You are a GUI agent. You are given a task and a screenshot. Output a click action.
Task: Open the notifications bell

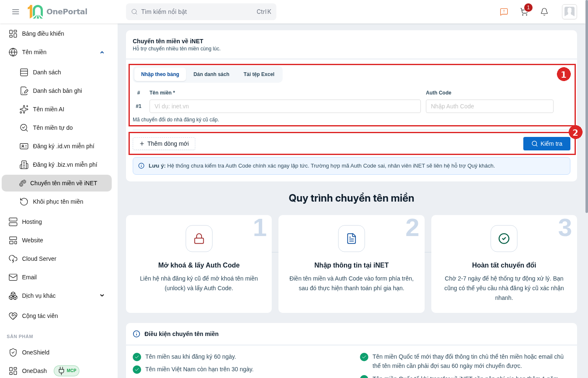(544, 12)
